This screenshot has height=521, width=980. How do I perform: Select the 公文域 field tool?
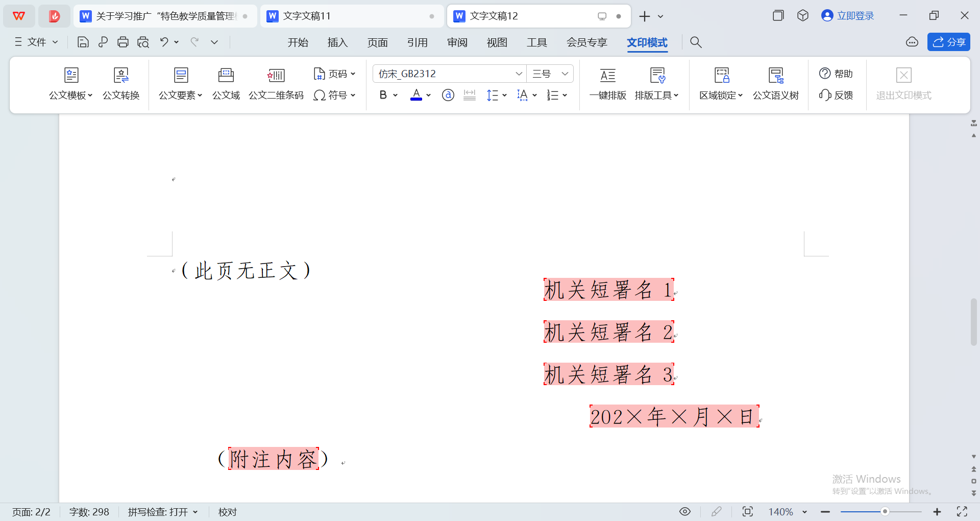(226, 84)
